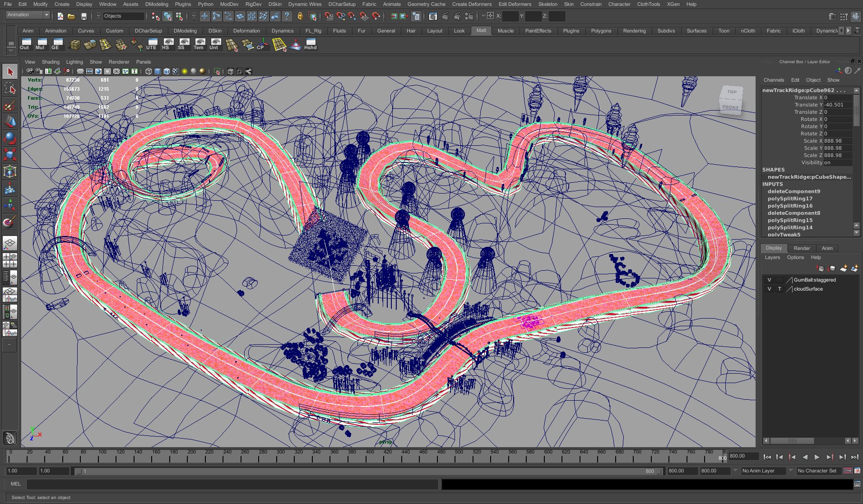Viewport: 863px width, 504px height.
Task: Click the CP shelf icon
Action: (x=262, y=44)
